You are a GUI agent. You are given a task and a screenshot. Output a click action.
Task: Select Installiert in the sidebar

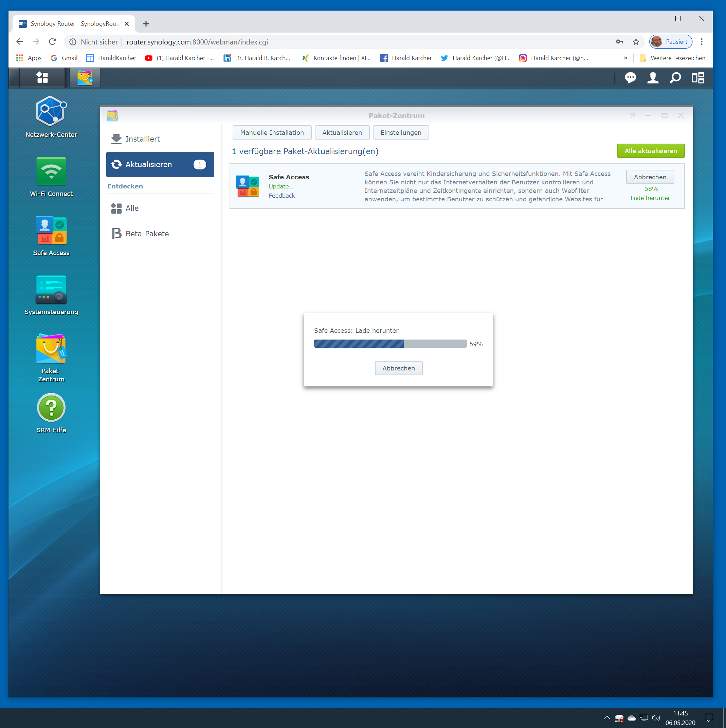[142, 139]
